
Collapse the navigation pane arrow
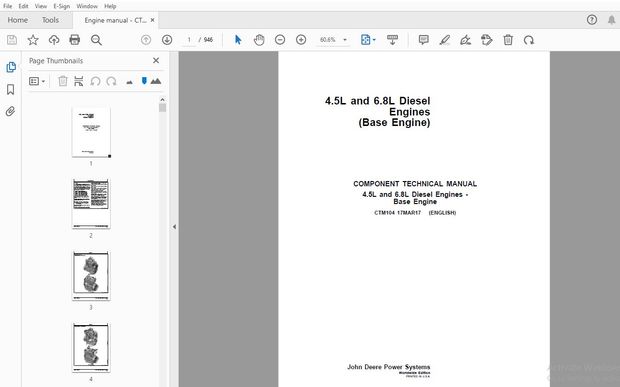point(174,227)
